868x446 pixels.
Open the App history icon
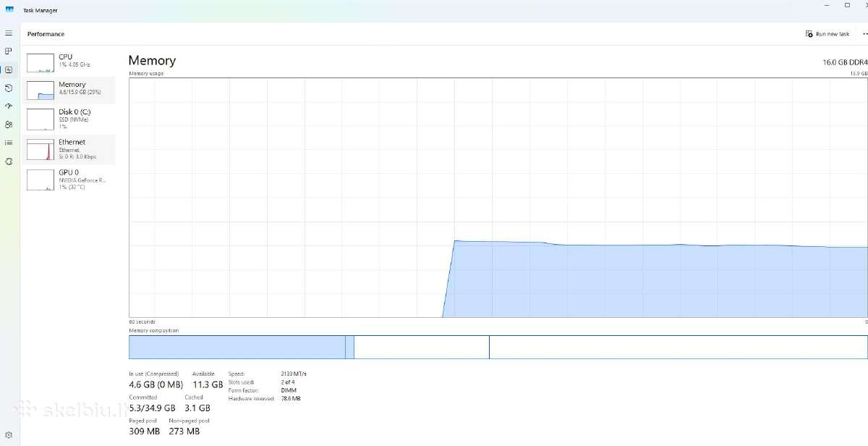9,88
